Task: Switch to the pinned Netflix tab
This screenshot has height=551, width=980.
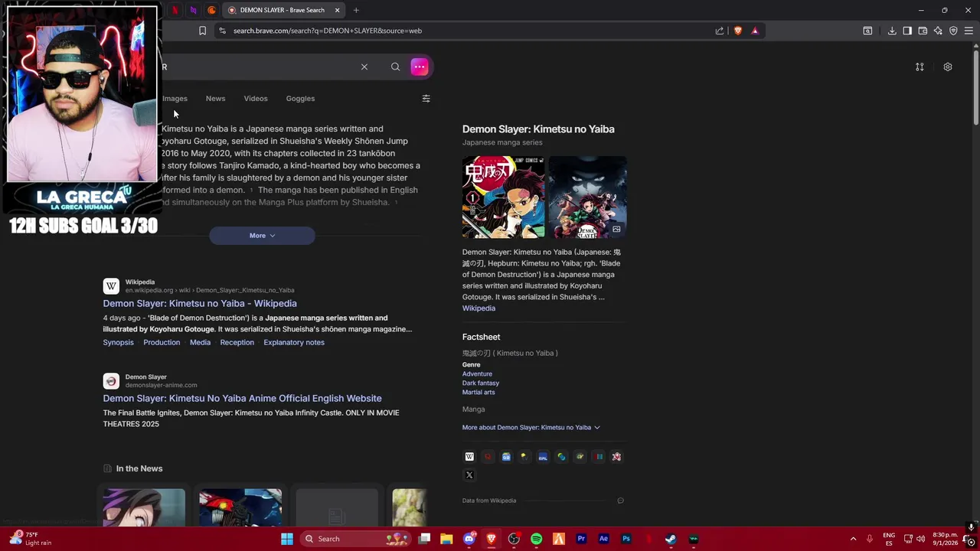Action: [175, 10]
